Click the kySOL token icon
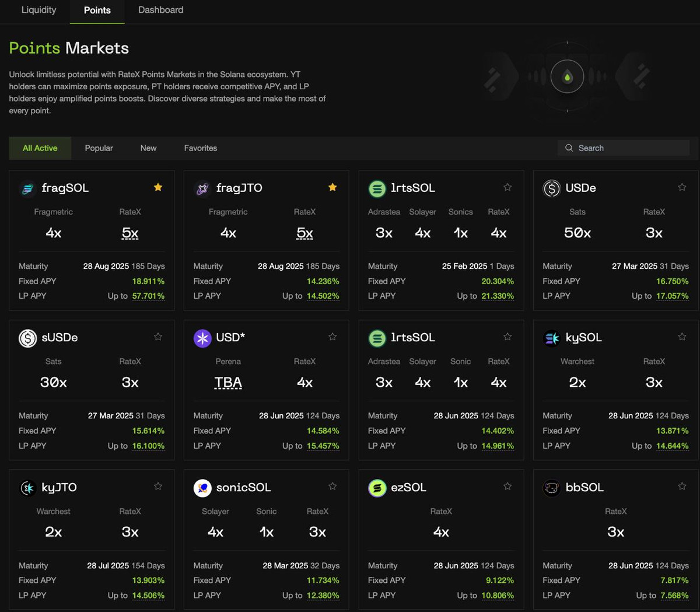Image resolution: width=700 pixels, height=612 pixels. [x=551, y=338]
